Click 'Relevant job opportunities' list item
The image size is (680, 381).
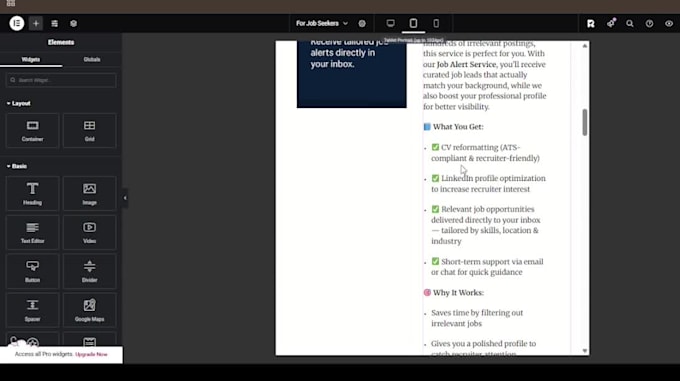tap(486, 225)
